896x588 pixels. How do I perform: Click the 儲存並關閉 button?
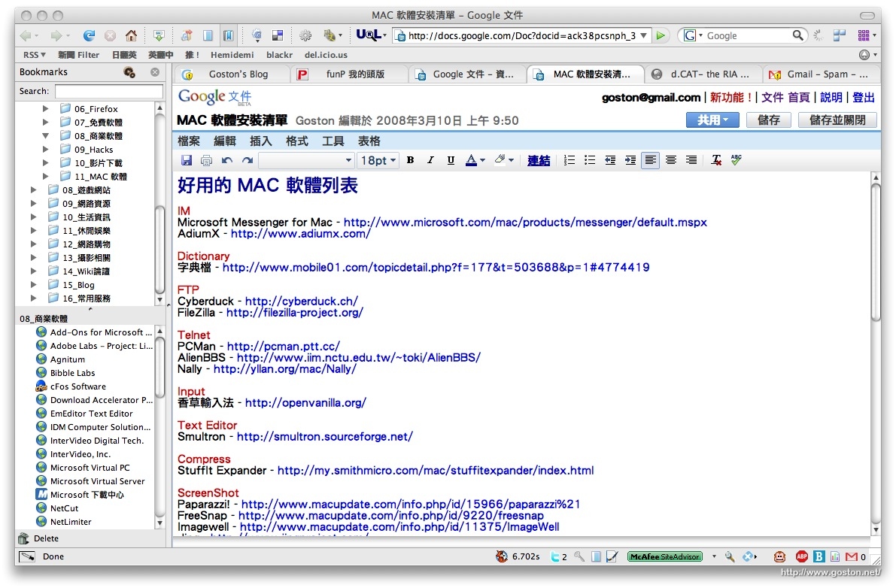[837, 120]
